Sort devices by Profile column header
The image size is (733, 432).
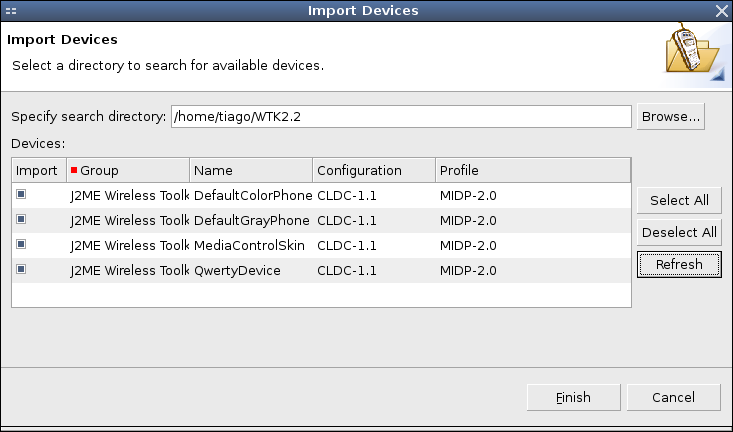click(x=533, y=170)
